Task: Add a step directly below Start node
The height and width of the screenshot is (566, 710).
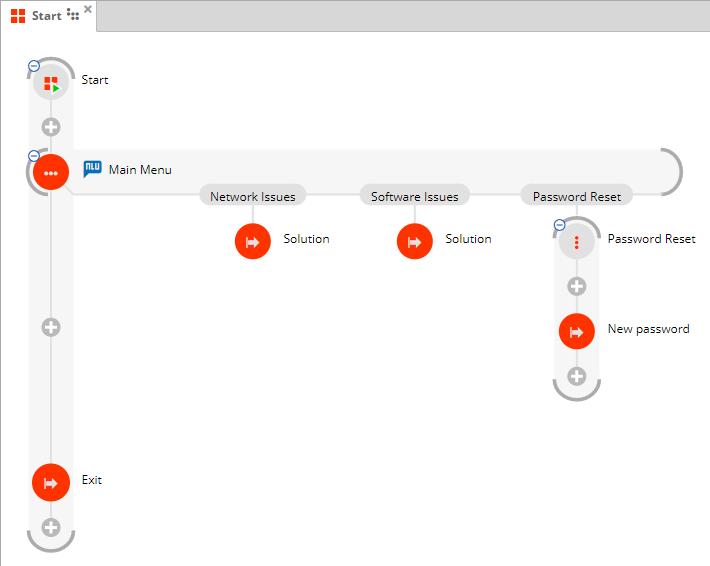Action: tap(51, 127)
